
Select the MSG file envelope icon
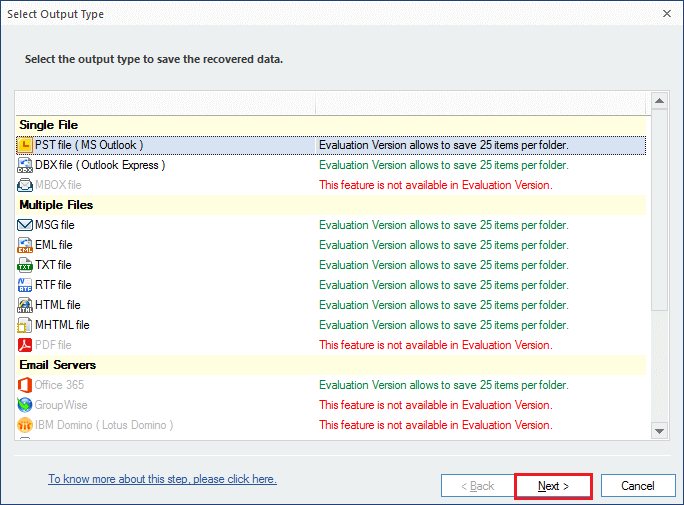(x=25, y=225)
